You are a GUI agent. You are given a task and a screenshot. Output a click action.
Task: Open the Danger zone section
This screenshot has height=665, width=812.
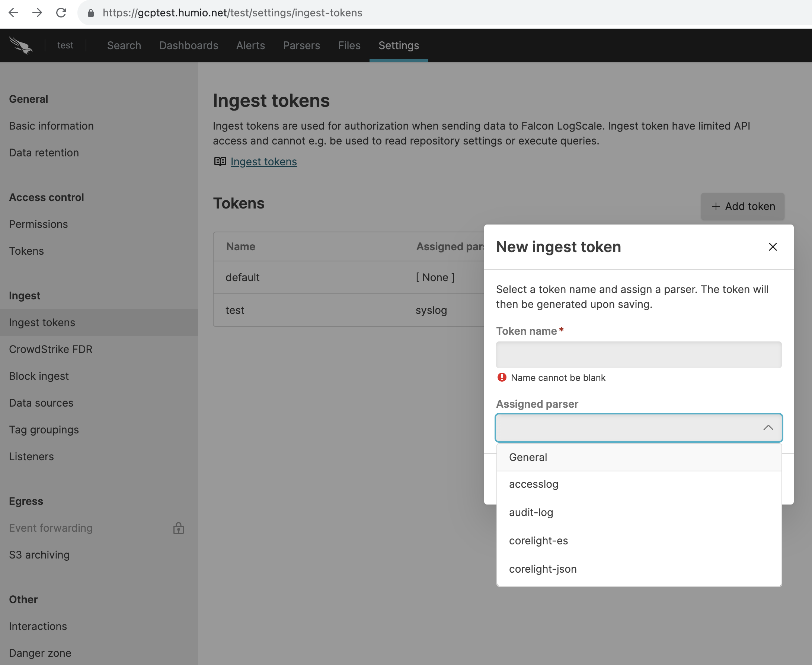tap(40, 653)
